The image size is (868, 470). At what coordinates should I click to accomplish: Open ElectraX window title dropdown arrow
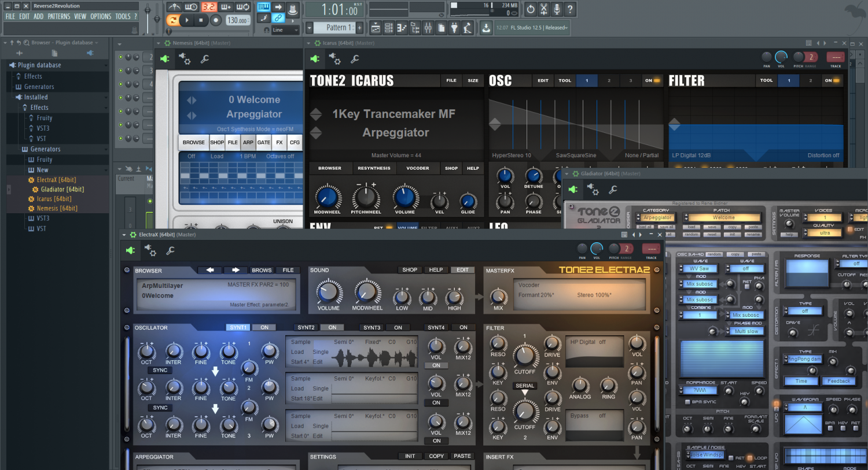124,235
